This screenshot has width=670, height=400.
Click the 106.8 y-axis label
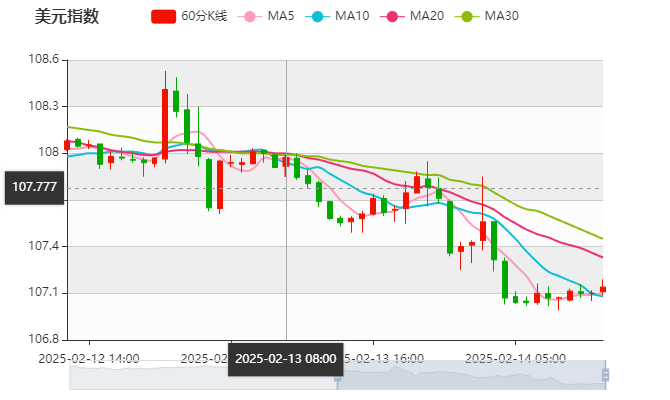point(47,339)
